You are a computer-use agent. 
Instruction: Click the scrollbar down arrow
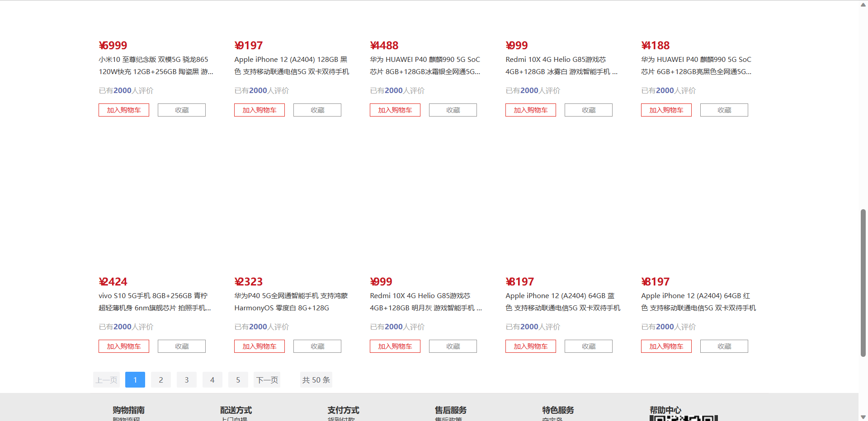(864, 417)
